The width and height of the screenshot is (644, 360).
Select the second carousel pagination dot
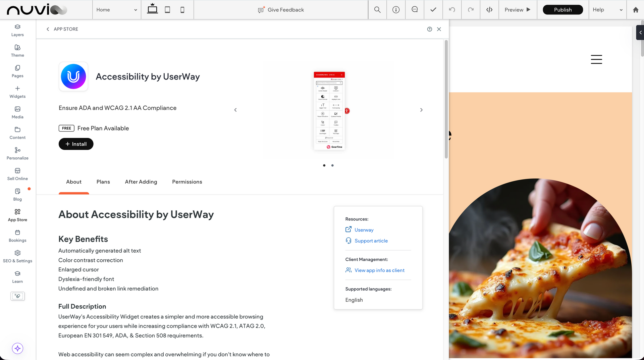[x=332, y=165]
